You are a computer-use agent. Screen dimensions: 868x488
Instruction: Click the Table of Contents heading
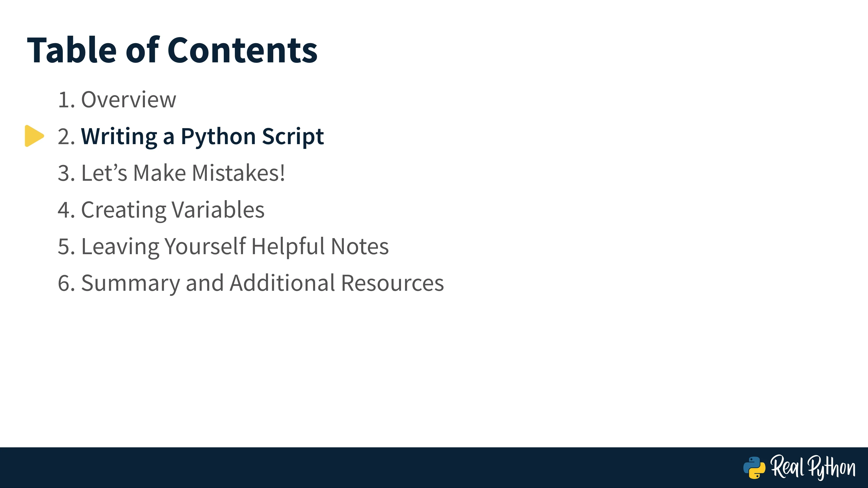click(172, 50)
